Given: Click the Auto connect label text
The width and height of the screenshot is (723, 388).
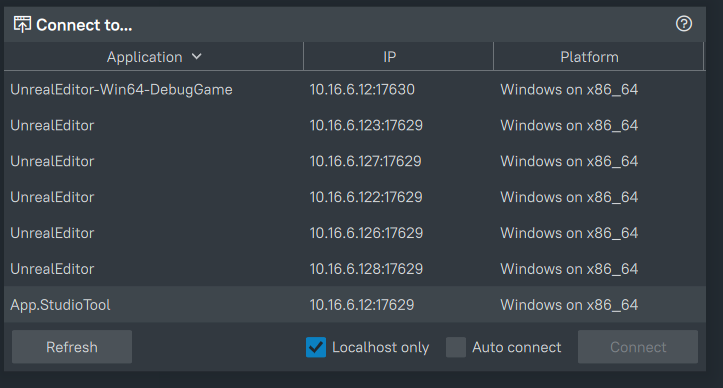Looking at the screenshot, I should [516, 347].
